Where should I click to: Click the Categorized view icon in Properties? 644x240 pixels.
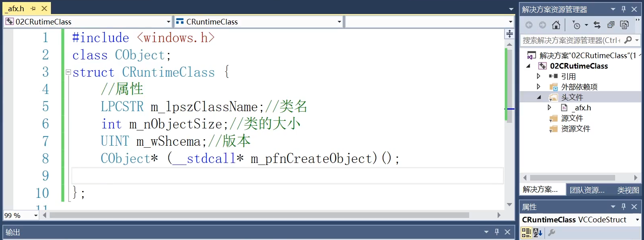(526, 232)
